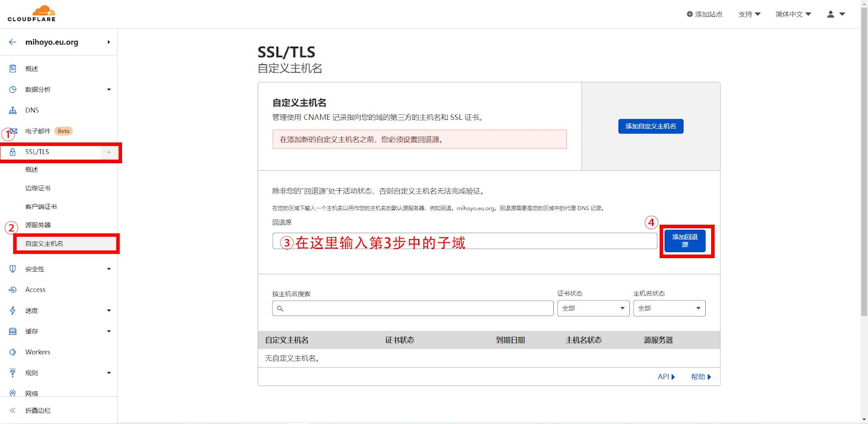The height and width of the screenshot is (424, 868).
Task: Click the 网络 location pin icon
Action: pyautogui.click(x=12, y=394)
